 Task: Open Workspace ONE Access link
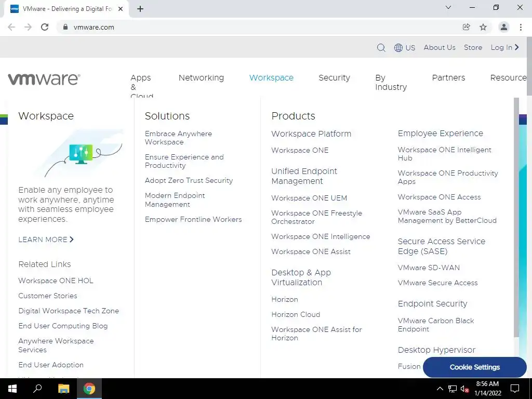point(439,197)
